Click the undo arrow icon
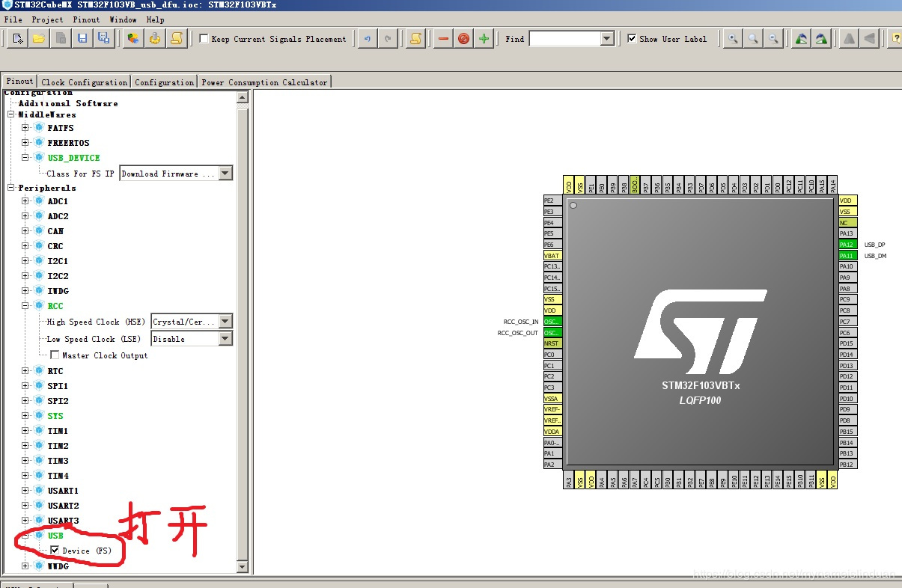This screenshot has width=902, height=588. [367, 39]
